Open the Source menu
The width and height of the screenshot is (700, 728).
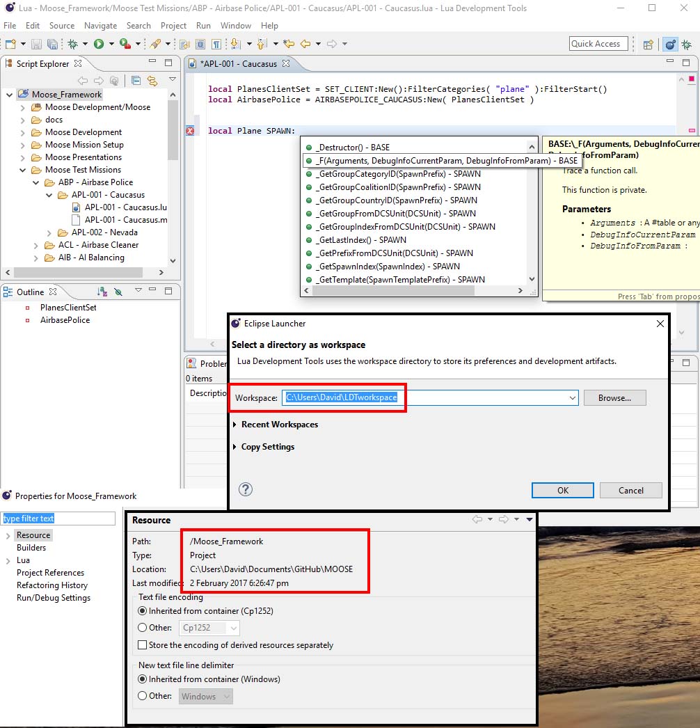pos(62,26)
